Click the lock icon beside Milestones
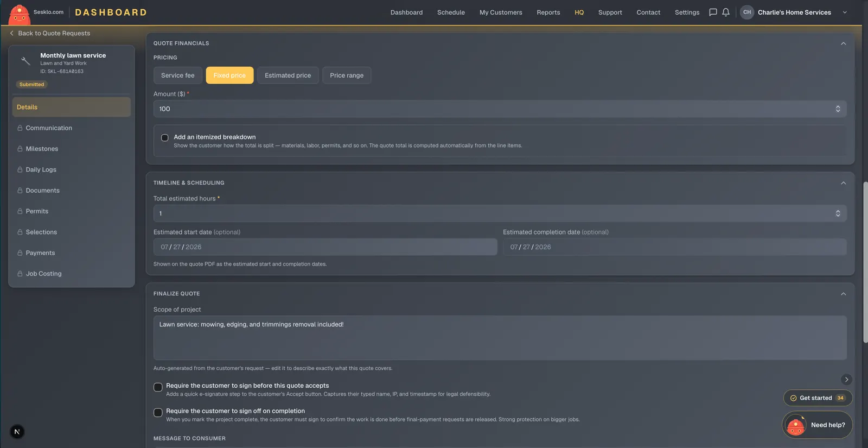Image resolution: width=868 pixels, height=448 pixels. (x=20, y=149)
